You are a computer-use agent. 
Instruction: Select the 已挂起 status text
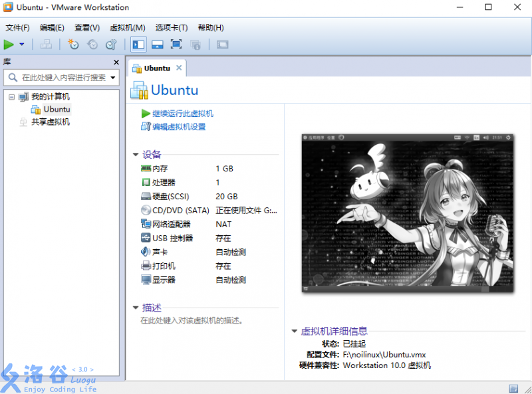coord(354,344)
